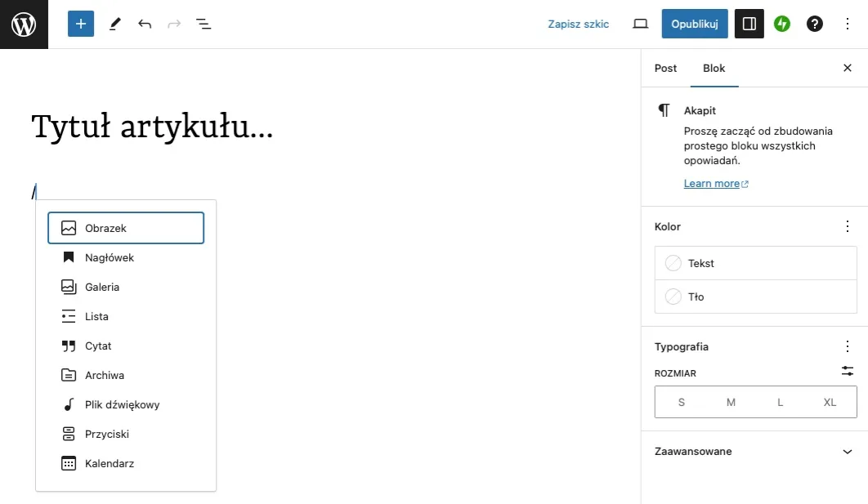Screen dimensions: 868x504
Task: Choose the Nagłówek block
Action: pos(126,257)
